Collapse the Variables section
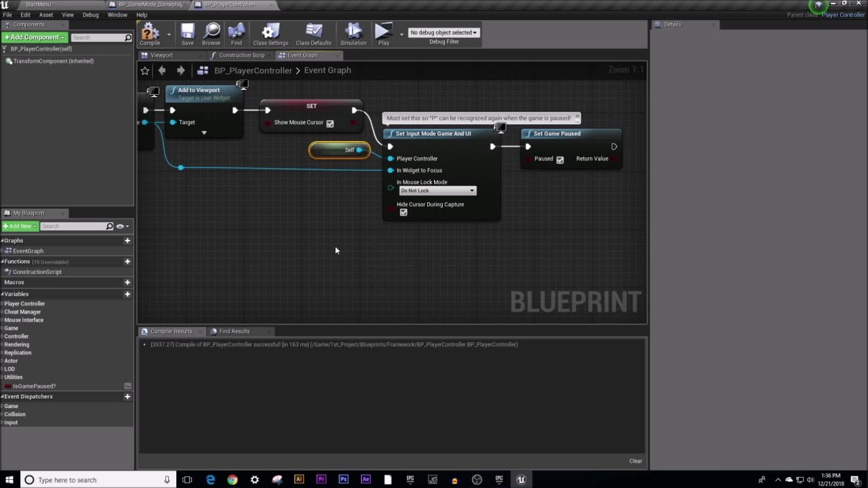Viewport: 868px width, 488px height. coord(2,294)
